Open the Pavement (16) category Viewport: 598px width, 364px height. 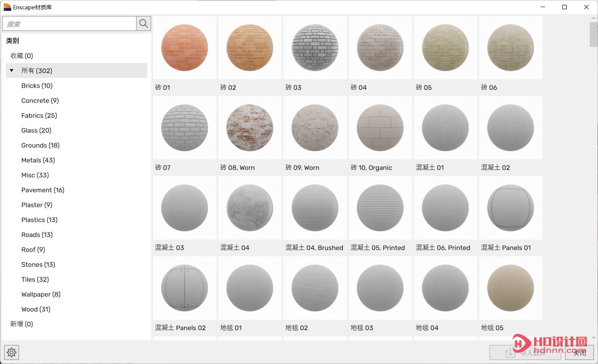tap(43, 190)
